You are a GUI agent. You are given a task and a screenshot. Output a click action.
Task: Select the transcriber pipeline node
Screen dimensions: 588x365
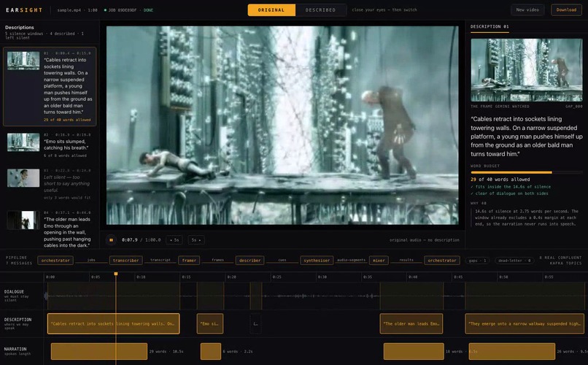[126, 261]
